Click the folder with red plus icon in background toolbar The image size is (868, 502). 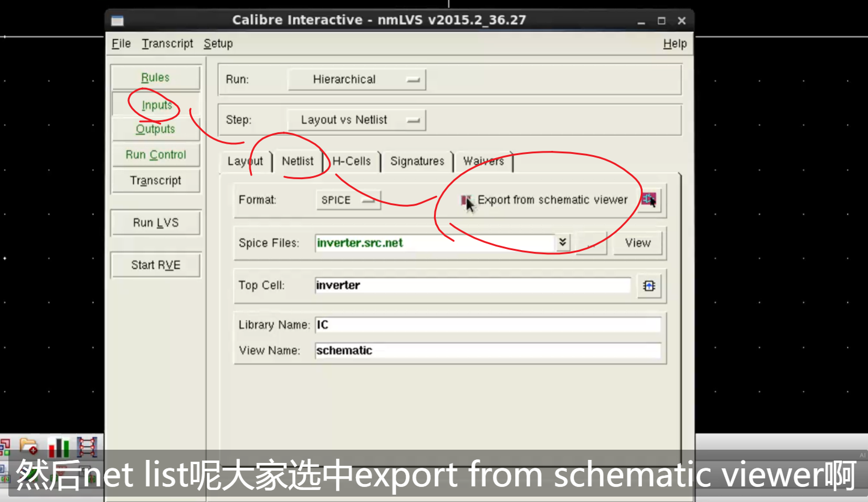coord(29,447)
